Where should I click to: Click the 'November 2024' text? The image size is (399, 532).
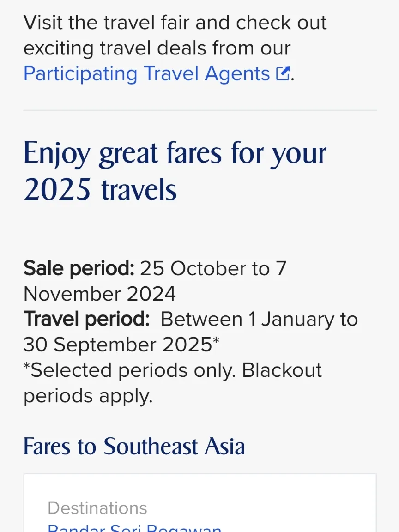click(x=99, y=294)
